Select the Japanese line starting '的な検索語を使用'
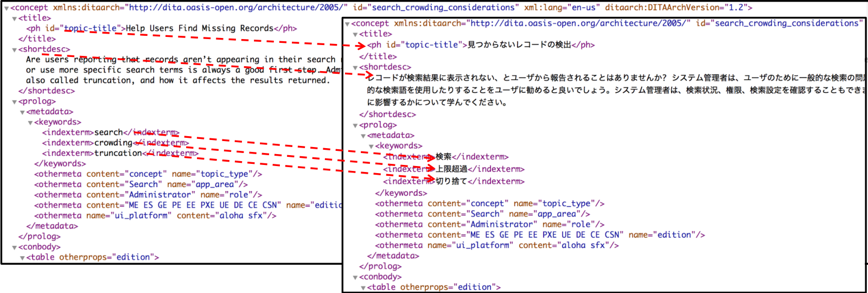This screenshot has height=293, width=868. pos(616,90)
